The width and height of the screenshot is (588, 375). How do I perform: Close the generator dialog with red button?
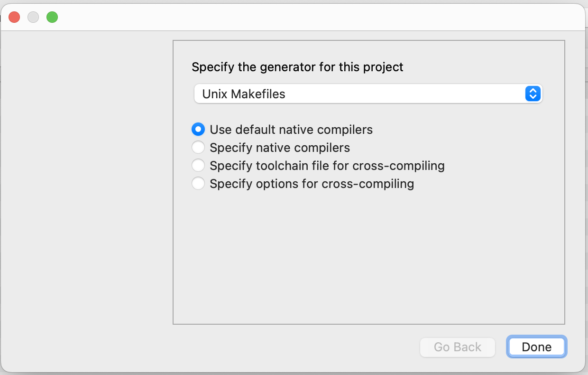pyautogui.click(x=14, y=18)
